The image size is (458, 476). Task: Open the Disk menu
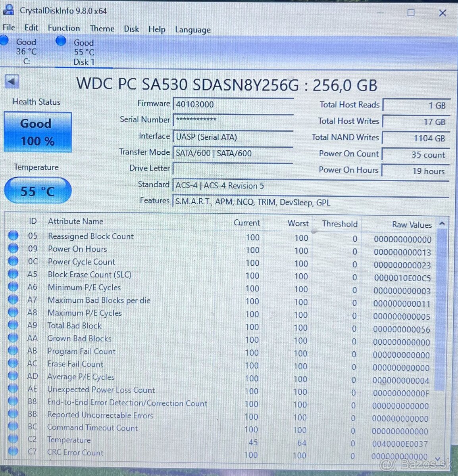(131, 29)
